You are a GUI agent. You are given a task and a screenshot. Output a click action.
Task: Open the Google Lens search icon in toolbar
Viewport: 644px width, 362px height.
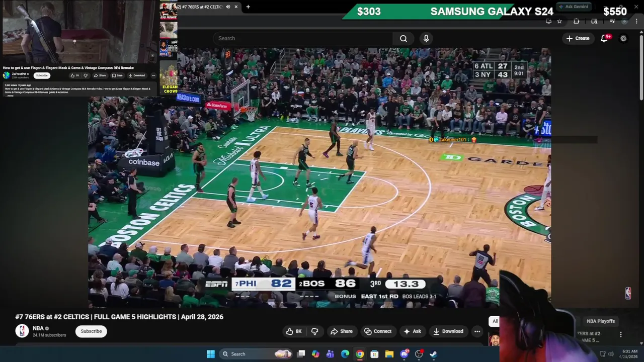click(x=594, y=21)
